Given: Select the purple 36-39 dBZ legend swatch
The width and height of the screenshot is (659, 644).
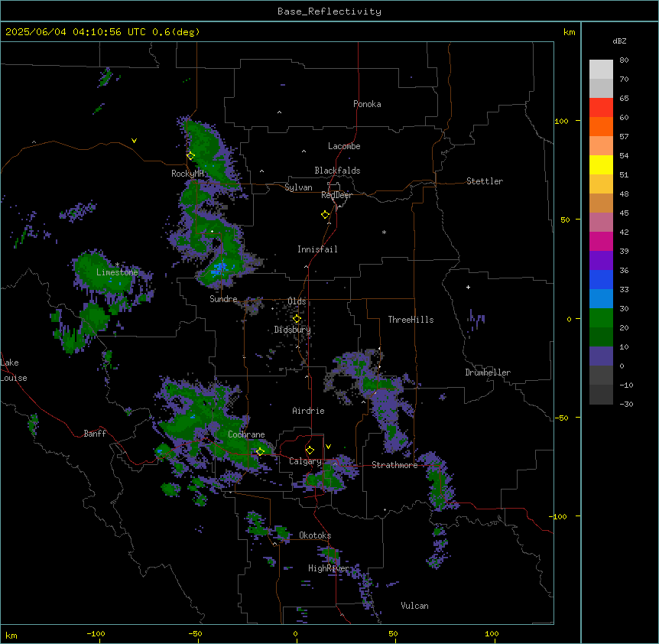Looking at the screenshot, I should (x=601, y=261).
